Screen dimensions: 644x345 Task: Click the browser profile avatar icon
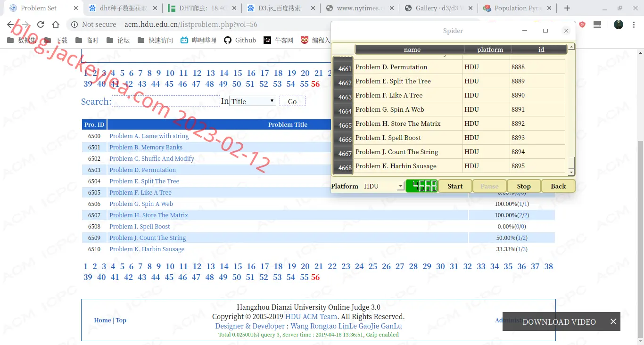pos(619,25)
